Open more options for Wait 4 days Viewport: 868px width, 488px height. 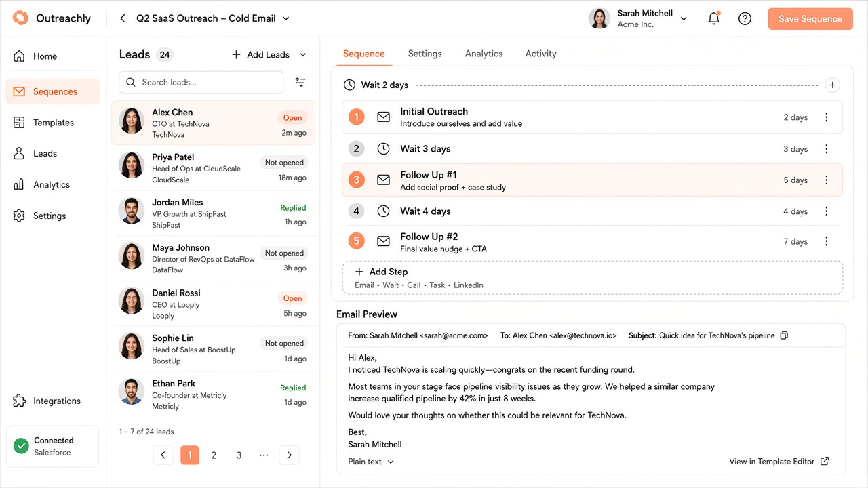click(x=826, y=211)
